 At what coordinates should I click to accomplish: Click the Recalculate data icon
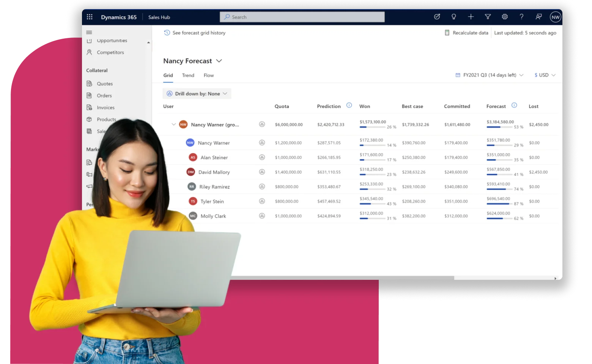coord(447,33)
